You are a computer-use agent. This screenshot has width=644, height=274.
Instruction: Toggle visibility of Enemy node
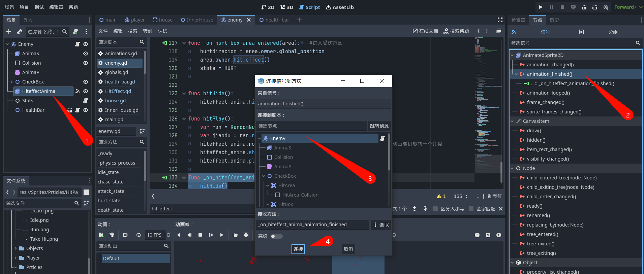pyautogui.click(x=86, y=44)
